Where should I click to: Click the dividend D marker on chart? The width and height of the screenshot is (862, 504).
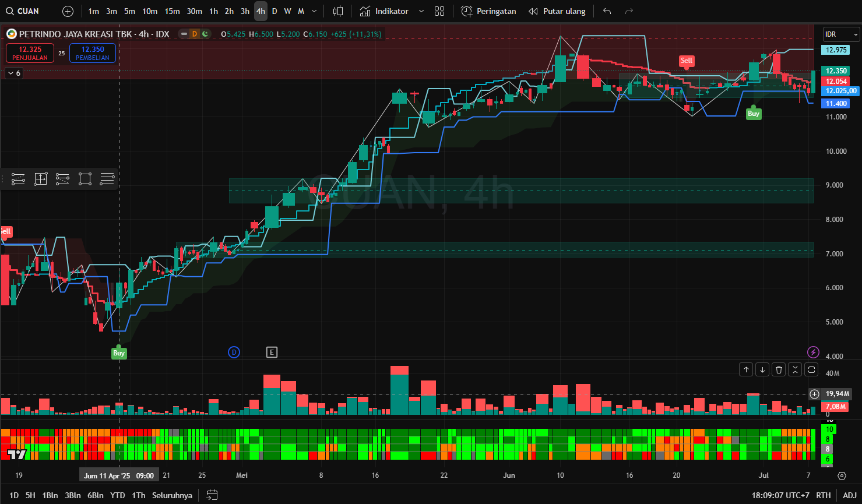(x=234, y=352)
